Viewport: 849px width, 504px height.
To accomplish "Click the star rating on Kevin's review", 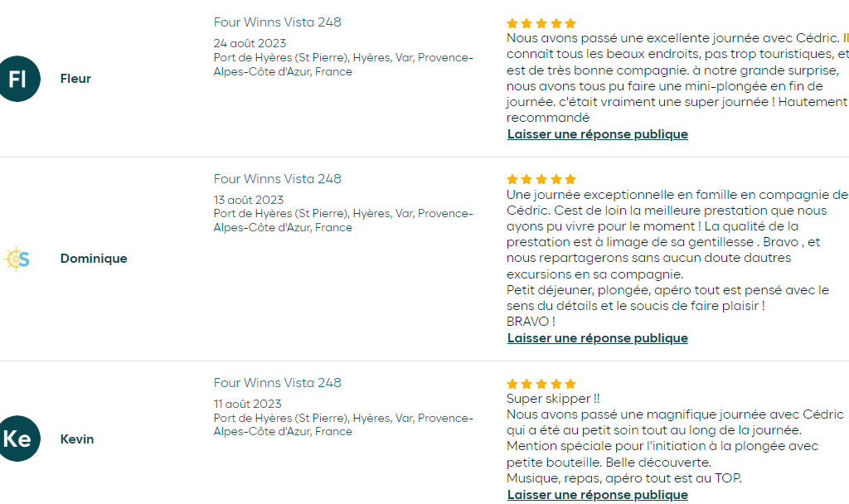I will tap(541, 384).
